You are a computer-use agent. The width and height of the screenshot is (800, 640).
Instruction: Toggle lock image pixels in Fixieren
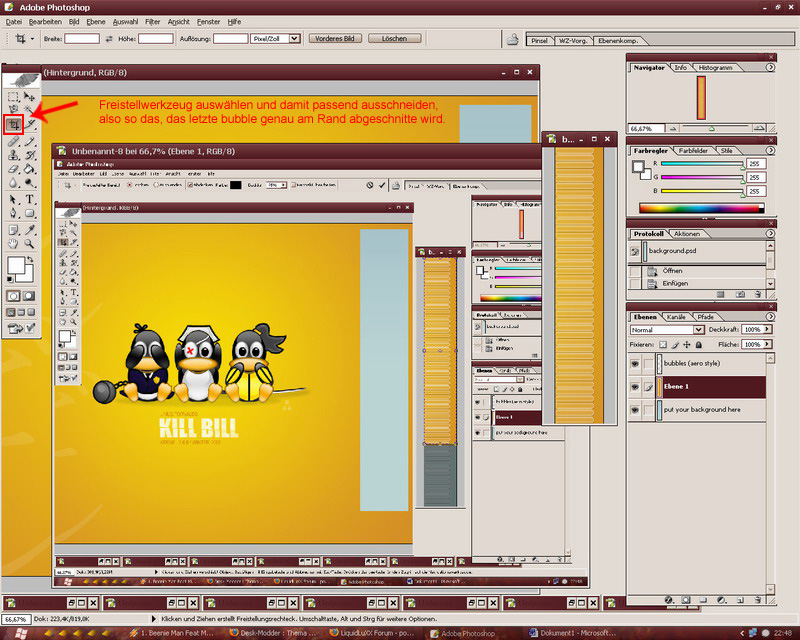point(675,344)
